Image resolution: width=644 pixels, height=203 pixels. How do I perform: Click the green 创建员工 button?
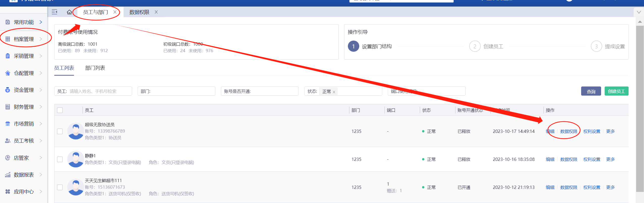click(616, 91)
